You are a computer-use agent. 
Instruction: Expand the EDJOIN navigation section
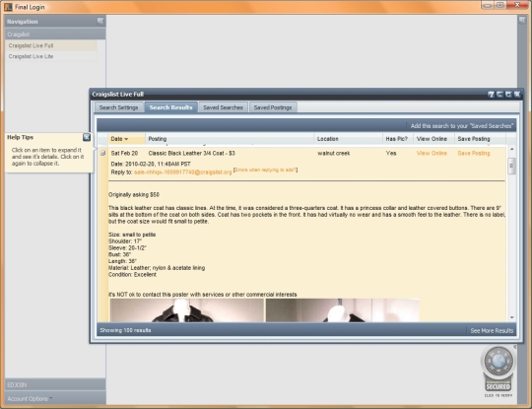pos(55,385)
